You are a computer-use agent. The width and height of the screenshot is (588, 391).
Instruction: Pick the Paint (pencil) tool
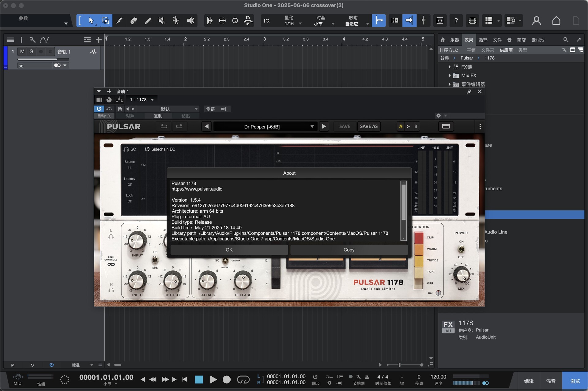coord(148,20)
